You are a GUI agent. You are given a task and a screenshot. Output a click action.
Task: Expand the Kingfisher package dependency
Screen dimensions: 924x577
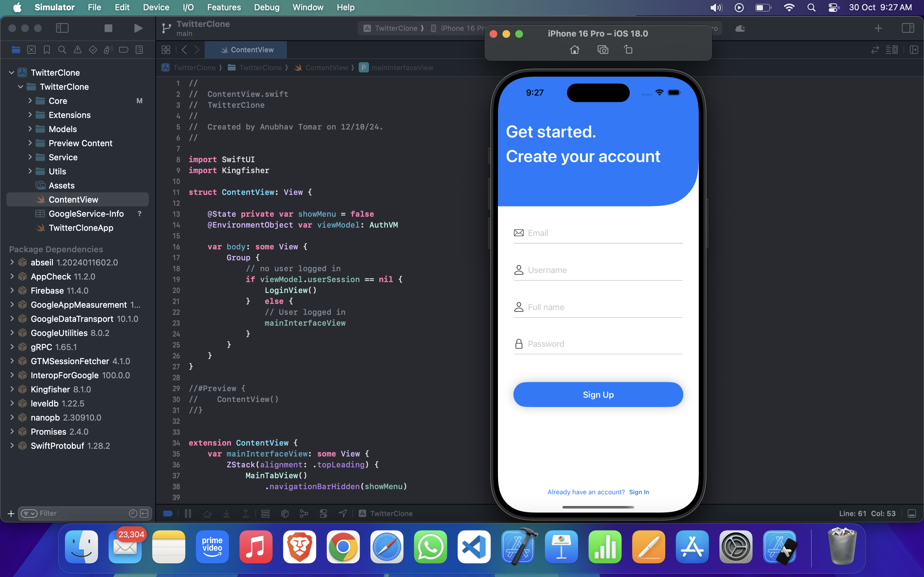coord(12,389)
